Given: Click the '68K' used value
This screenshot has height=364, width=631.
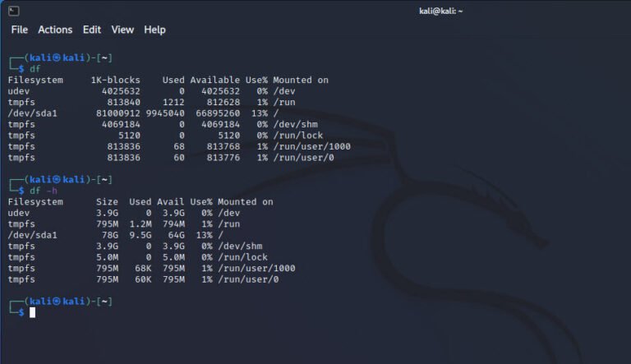Looking at the screenshot, I should tap(143, 268).
